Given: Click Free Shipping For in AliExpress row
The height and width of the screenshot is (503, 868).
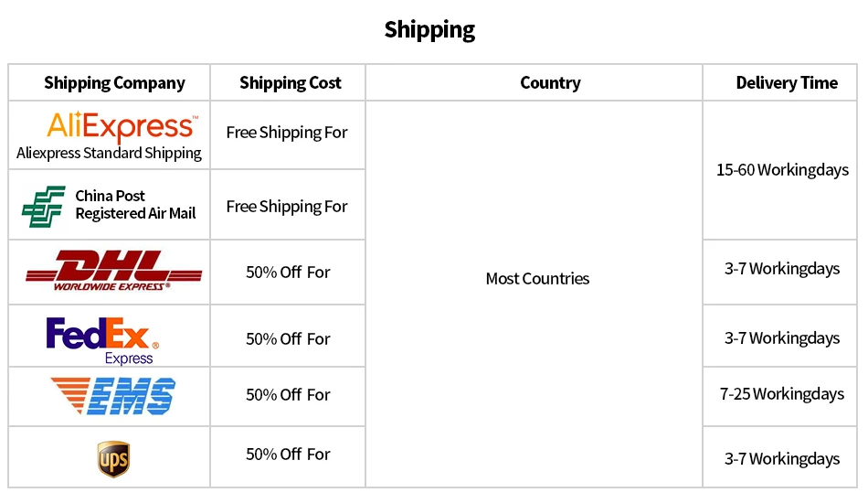Looking at the screenshot, I should point(287,133).
